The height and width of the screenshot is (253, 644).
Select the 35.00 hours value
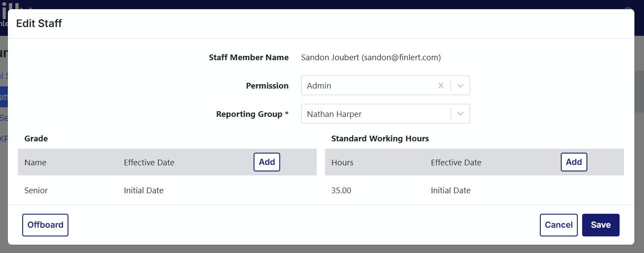coord(341,191)
